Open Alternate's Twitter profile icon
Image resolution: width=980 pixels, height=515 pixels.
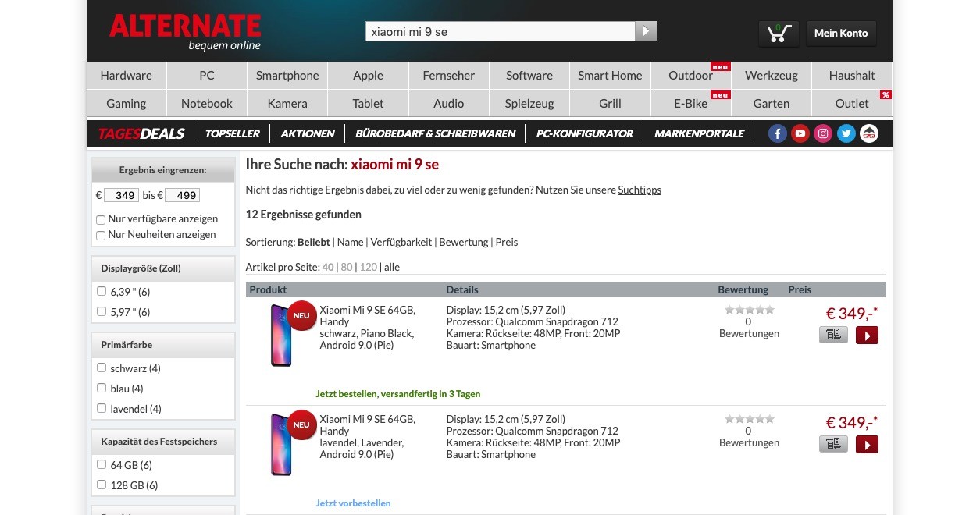coord(846,133)
